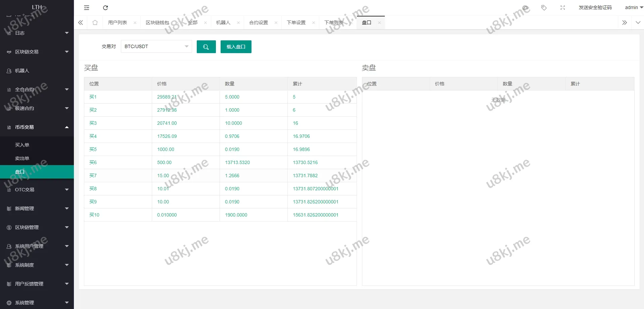Collapse the 币币交易 sidebar menu
This screenshot has height=309, width=644.
(37, 127)
